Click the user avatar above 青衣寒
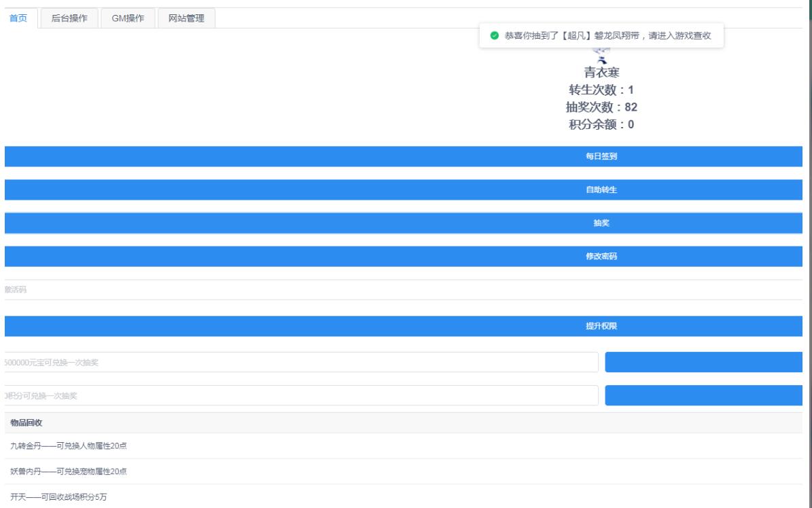Screen dimensions: 812x508 601,53
